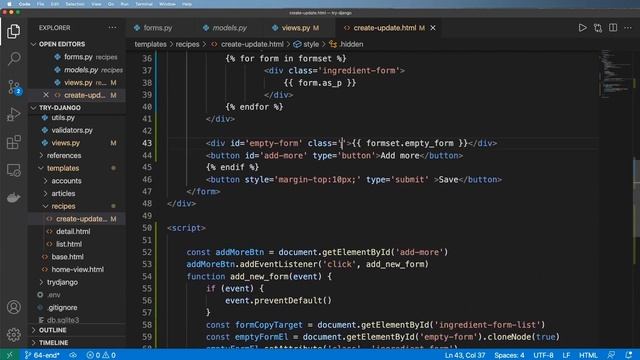
Task: Open Remote Explorer view
Action: [13, 170]
